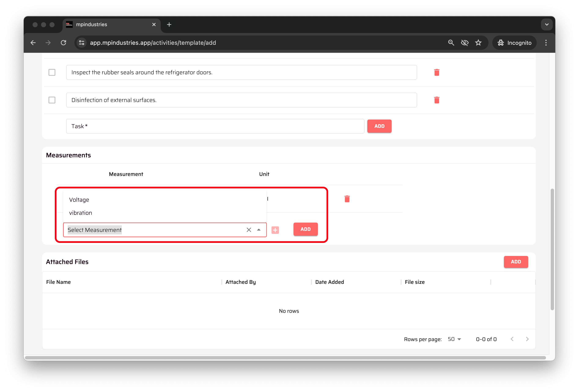This screenshot has height=392, width=579.
Task: Delete the rubber seals inspection task
Action: pyautogui.click(x=436, y=72)
